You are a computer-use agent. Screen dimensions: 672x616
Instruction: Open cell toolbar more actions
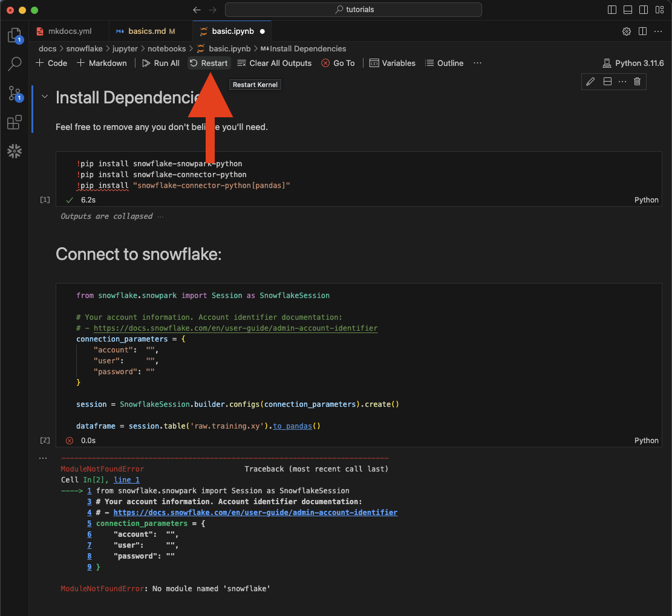click(x=622, y=82)
